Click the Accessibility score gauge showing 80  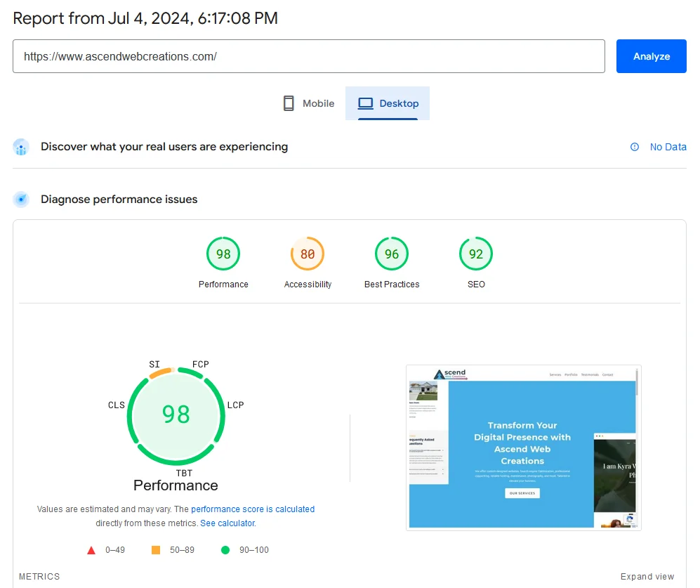(308, 254)
